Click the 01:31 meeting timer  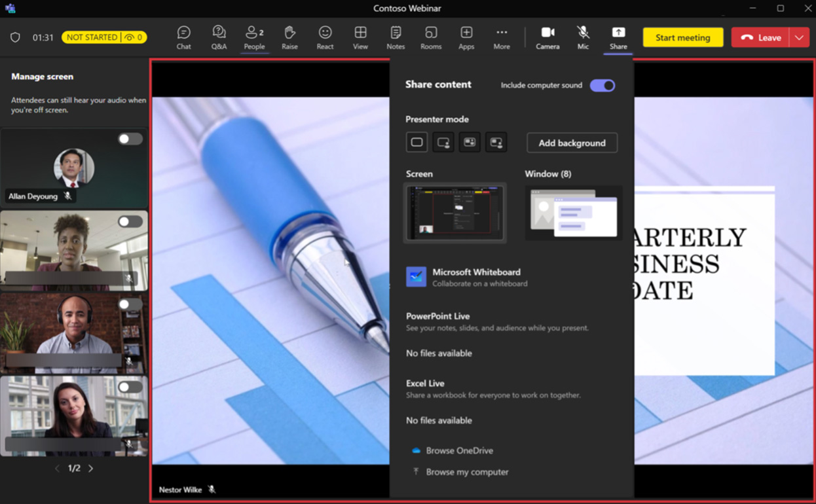(x=43, y=37)
